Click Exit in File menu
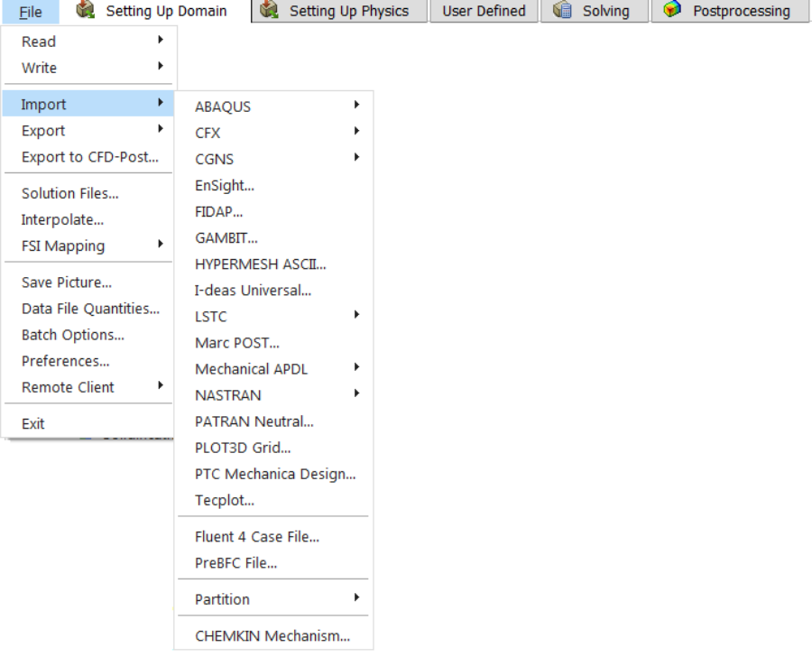This screenshot has height=657, width=812. (x=89, y=424)
